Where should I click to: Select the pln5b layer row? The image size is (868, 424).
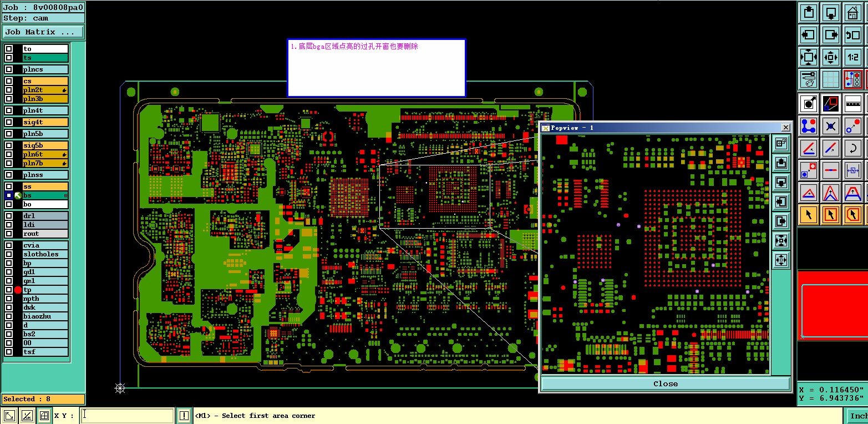(45, 134)
